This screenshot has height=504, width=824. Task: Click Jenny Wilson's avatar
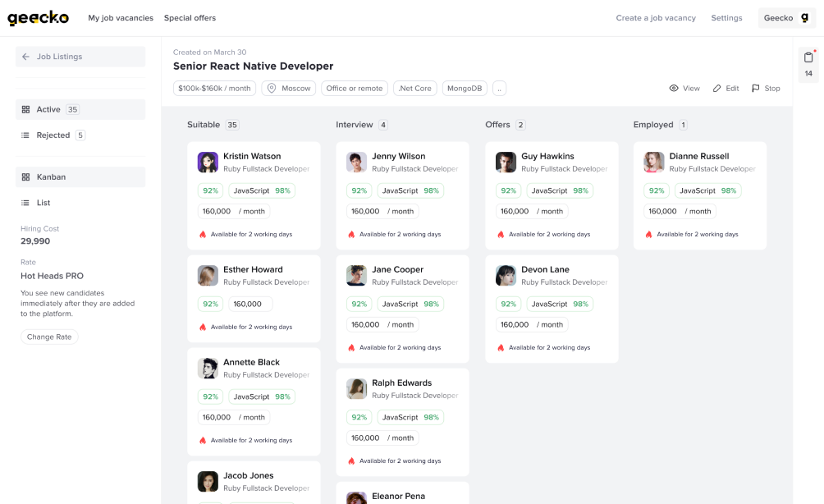tap(356, 163)
